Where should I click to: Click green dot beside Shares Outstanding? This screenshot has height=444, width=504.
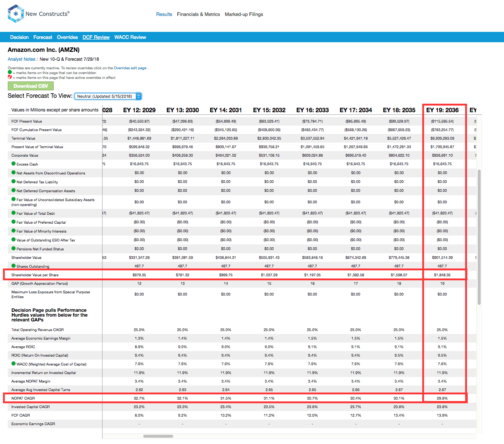click(14, 266)
